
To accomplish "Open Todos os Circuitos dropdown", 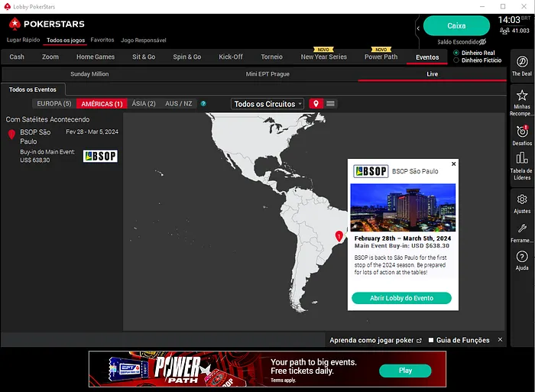I will [x=267, y=104].
